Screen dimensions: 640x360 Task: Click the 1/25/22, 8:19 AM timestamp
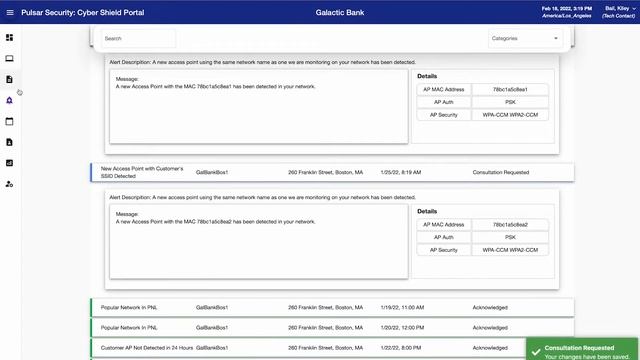point(401,172)
